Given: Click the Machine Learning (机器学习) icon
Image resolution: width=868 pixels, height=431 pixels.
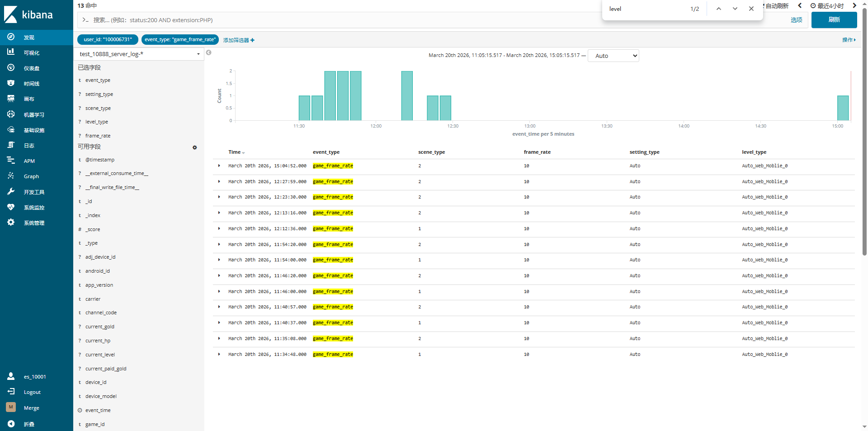Looking at the screenshot, I should click(11, 114).
